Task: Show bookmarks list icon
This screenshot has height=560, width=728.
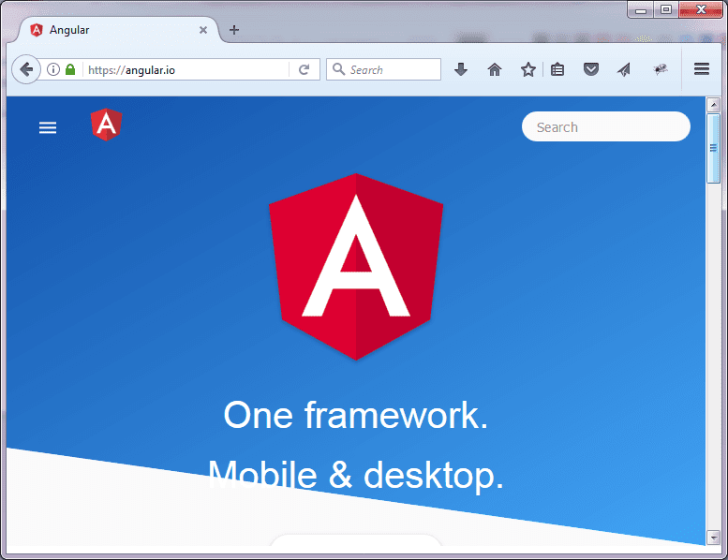Action: 557,69
